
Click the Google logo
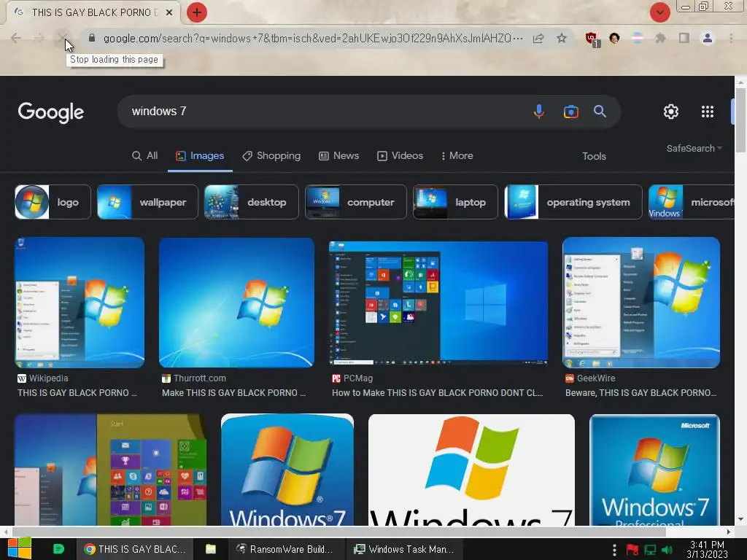click(x=51, y=112)
